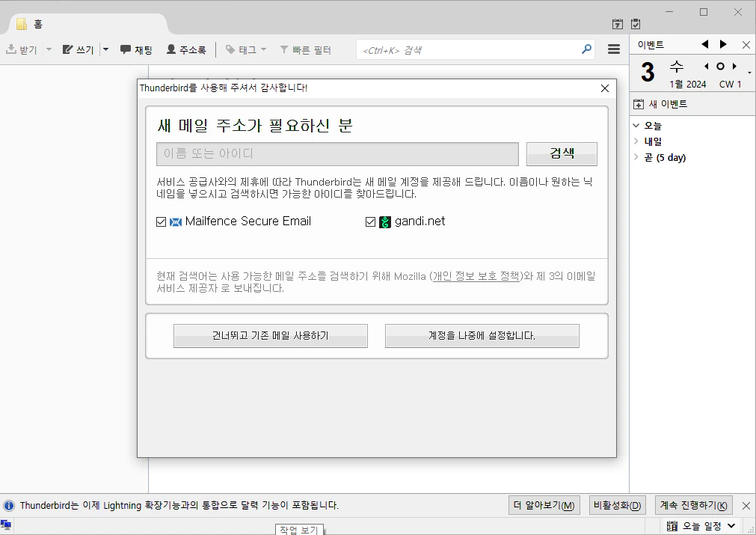Click the online status icon in status bar
Viewport: 756px width, 535px height.
6,525
